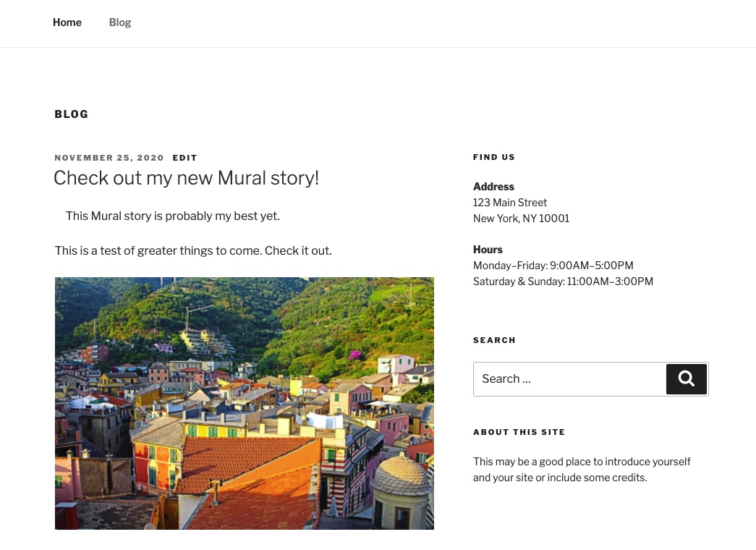The image size is (756, 550).
Task: Click the 'probably my best yet' quoted paragraph
Action: click(x=173, y=216)
